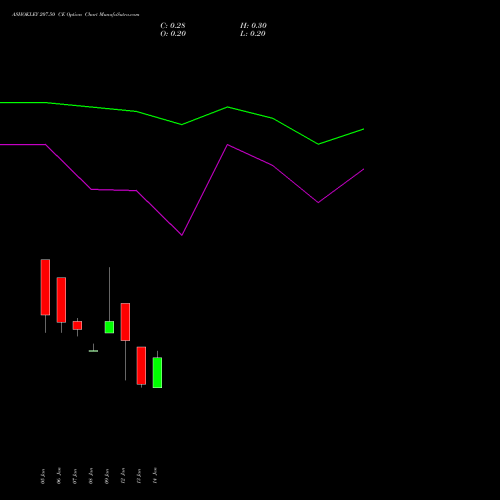
Task: Click the red candlestick for 13 Jan
Action: point(141,366)
